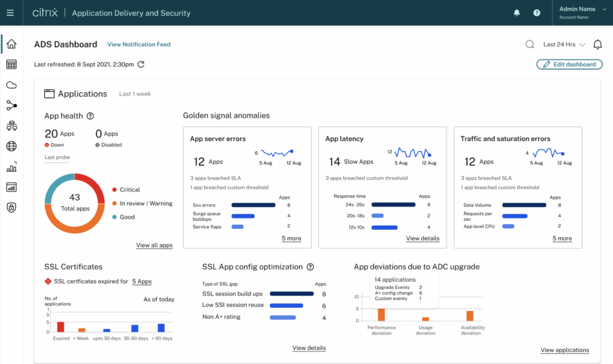
Task: Open the help question mark in header
Action: click(536, 13)
